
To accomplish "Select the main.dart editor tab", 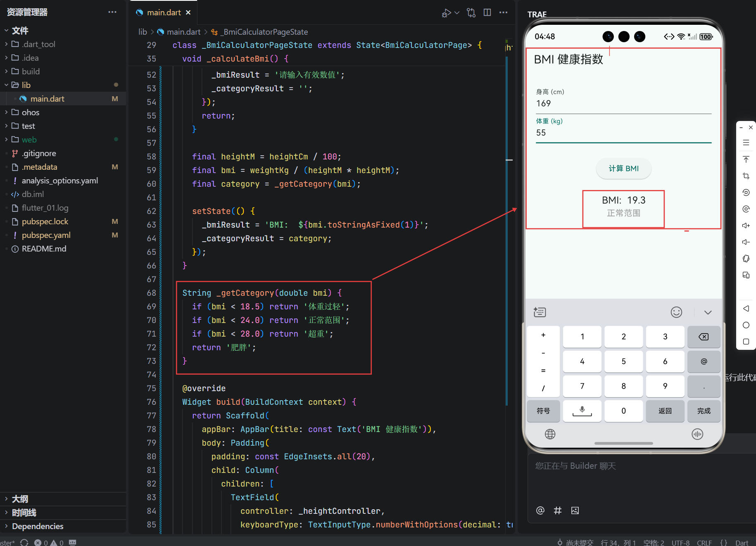I will pos(164,12).
